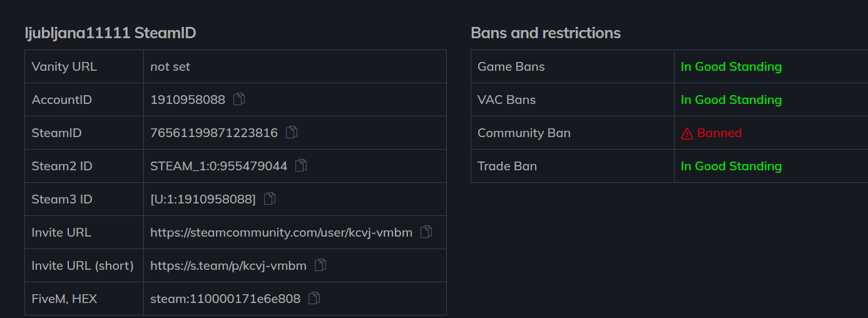Copy the short Invite URL
Screen dimensions: 868x318
pos(320,265)
